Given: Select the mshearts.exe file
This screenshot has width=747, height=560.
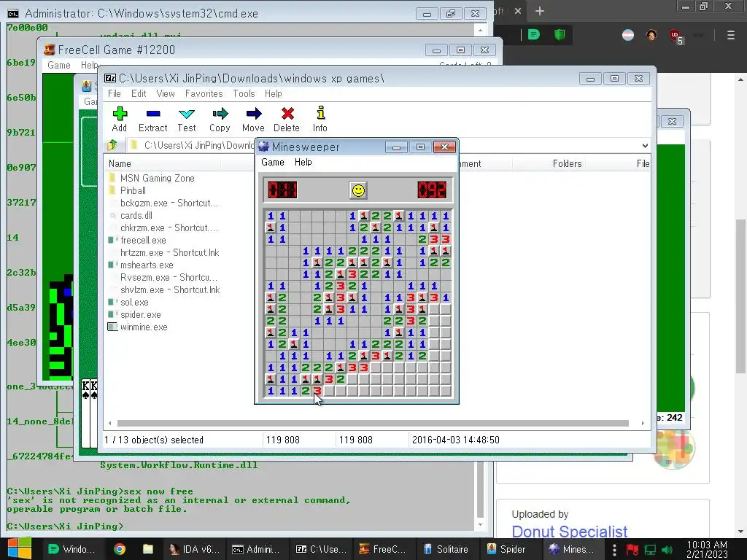Looking at the screenshot, I should tap(147, 265).
